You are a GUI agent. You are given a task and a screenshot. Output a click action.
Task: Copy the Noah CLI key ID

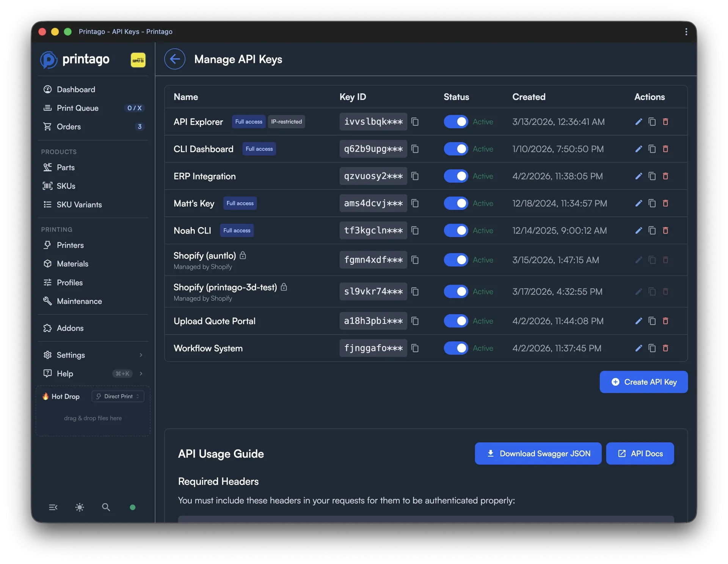click(x=415, y=230)
